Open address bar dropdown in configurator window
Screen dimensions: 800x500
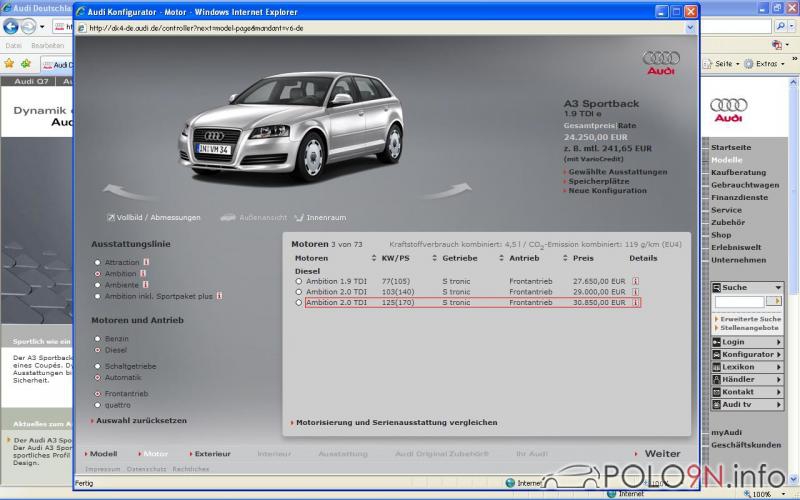690,28
